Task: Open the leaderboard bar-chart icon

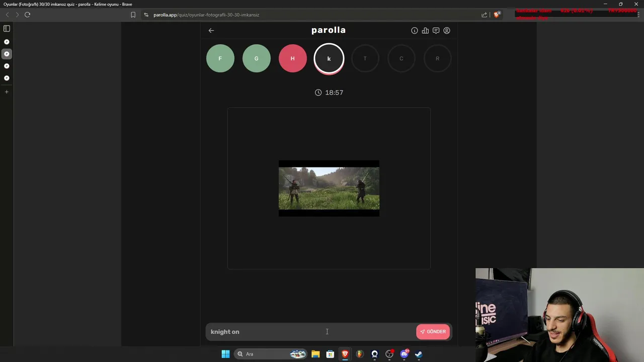Action: pyautogui.click(x=425, y=31)
